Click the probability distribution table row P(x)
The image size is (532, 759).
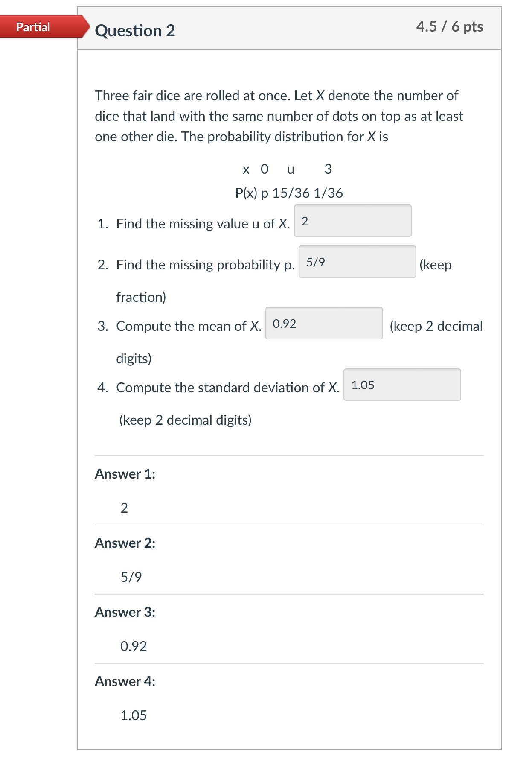click(x=289, y=193)
